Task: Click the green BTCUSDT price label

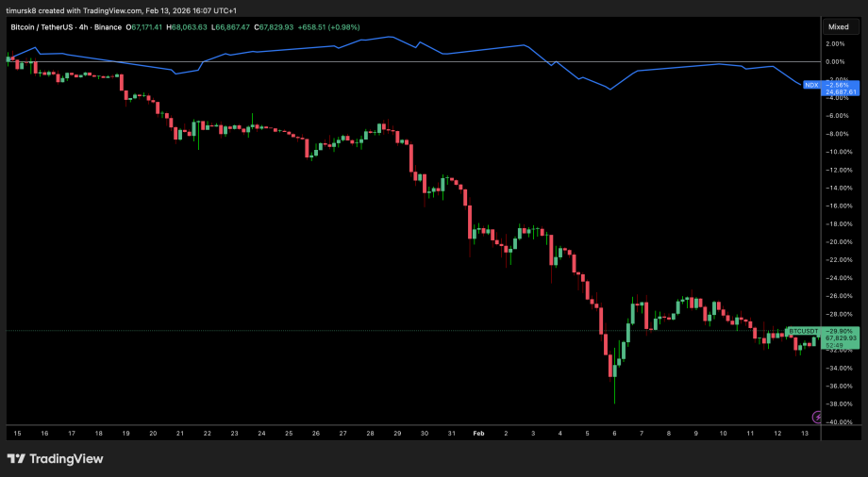Action: coord(801,332)
